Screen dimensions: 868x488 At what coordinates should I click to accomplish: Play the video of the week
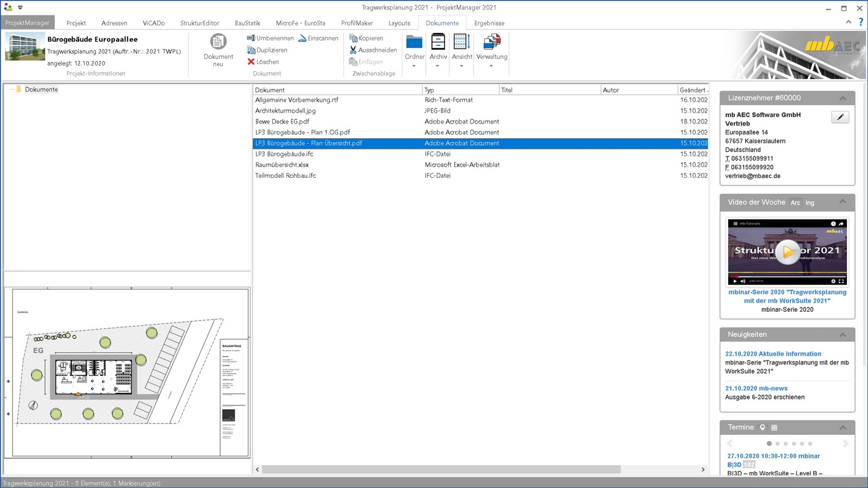pyautogui.click(x=788, y=252)
